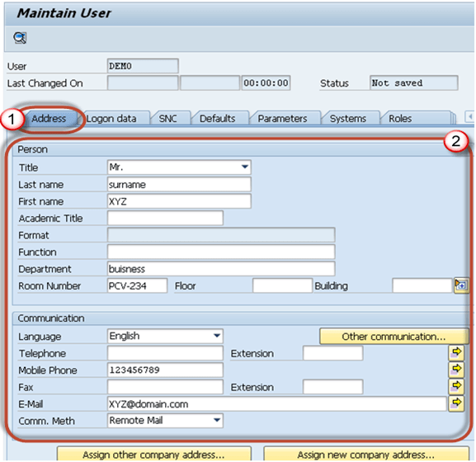Viewport: 476px width, 462px height.
Task: Click the Function input field
Action: coord(221,252)
